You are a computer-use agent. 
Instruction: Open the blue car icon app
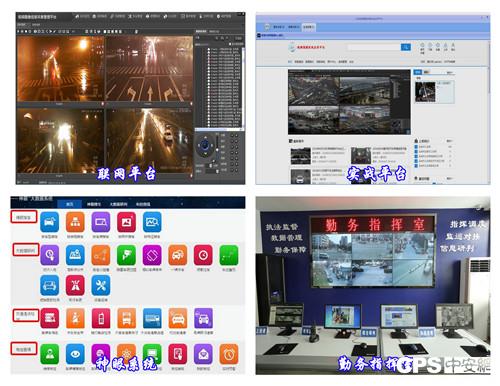[49, 286]
